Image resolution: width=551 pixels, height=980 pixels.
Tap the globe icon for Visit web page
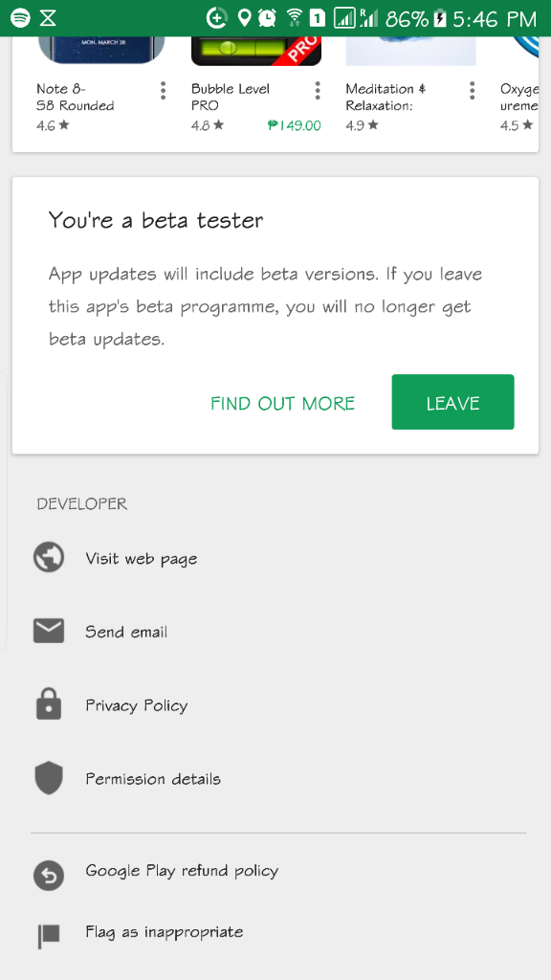tap(49, 558)
